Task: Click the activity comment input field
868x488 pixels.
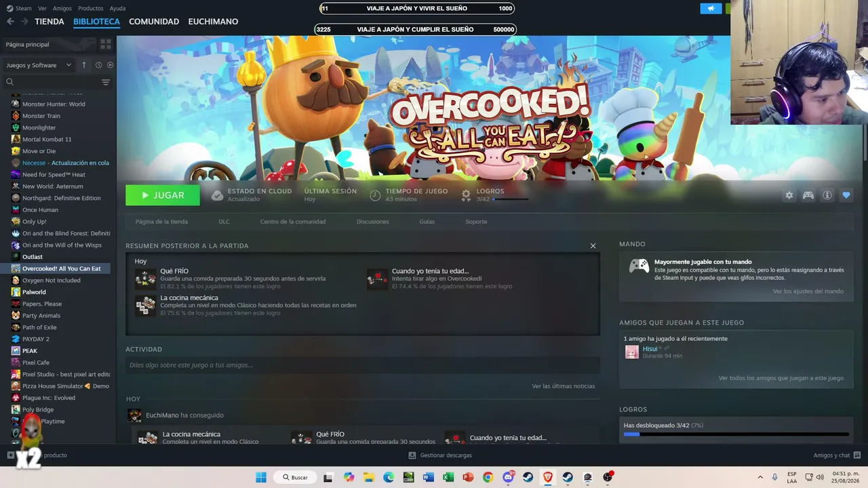Action: click(x=363, y=365)
